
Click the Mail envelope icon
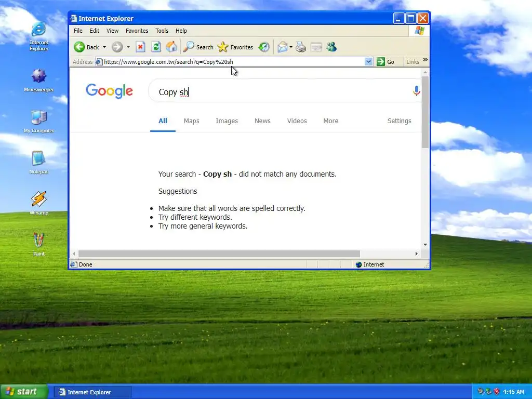(x=282, y=47)
